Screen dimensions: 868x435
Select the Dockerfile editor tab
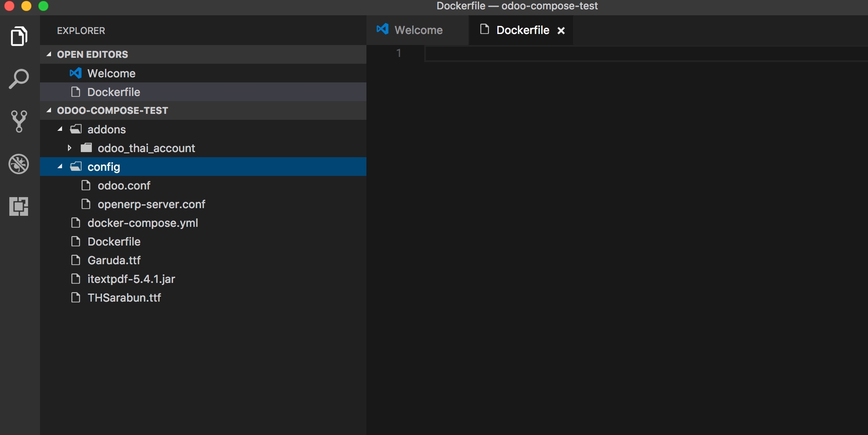coord(521,30)
